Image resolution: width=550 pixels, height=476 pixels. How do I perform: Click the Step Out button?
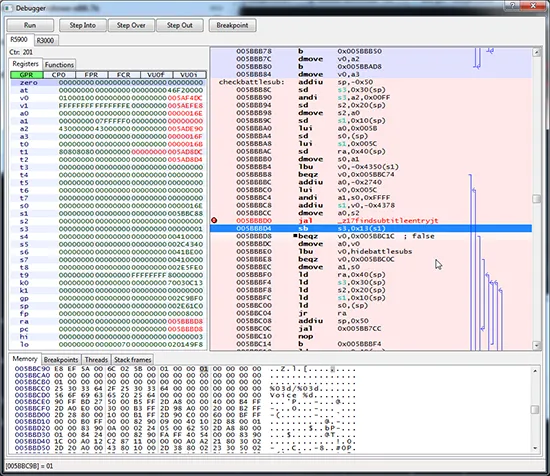tap(180, 25)
